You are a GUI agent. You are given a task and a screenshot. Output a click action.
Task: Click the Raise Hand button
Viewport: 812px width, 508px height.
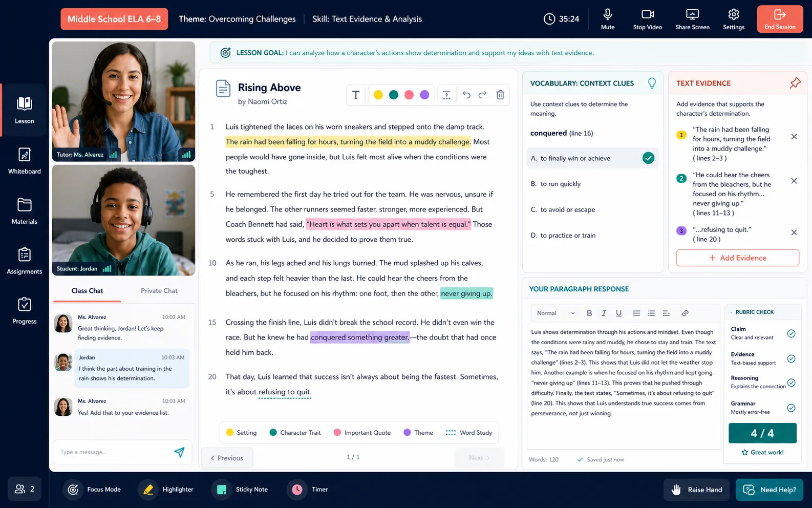(696, 490)
